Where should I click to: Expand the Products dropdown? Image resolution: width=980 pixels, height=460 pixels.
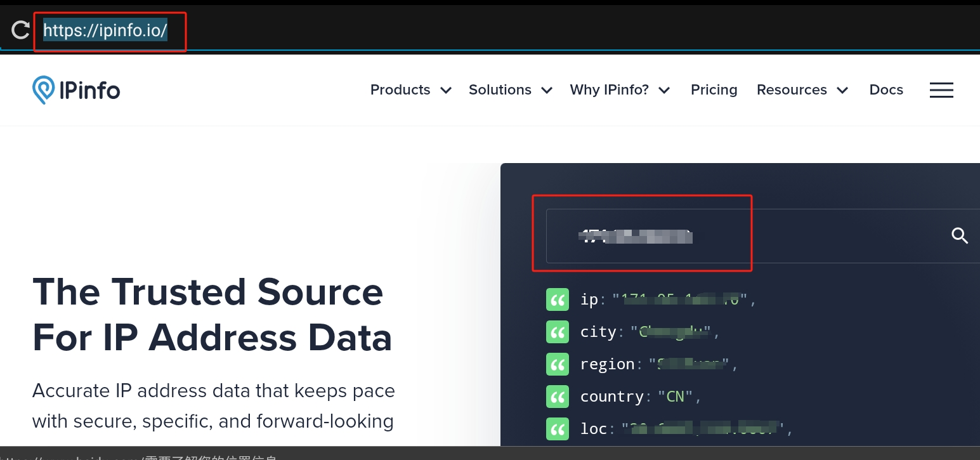pyautogui.click(x=410, y=90)
